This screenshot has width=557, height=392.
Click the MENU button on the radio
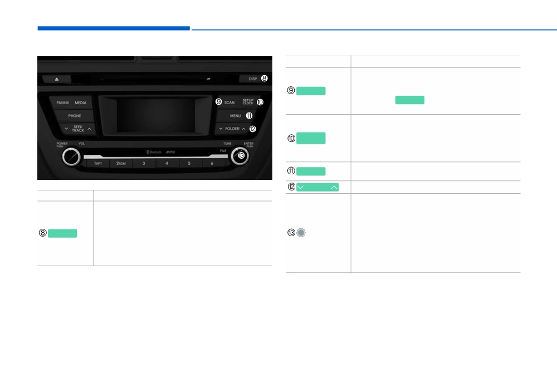[235, 116]
